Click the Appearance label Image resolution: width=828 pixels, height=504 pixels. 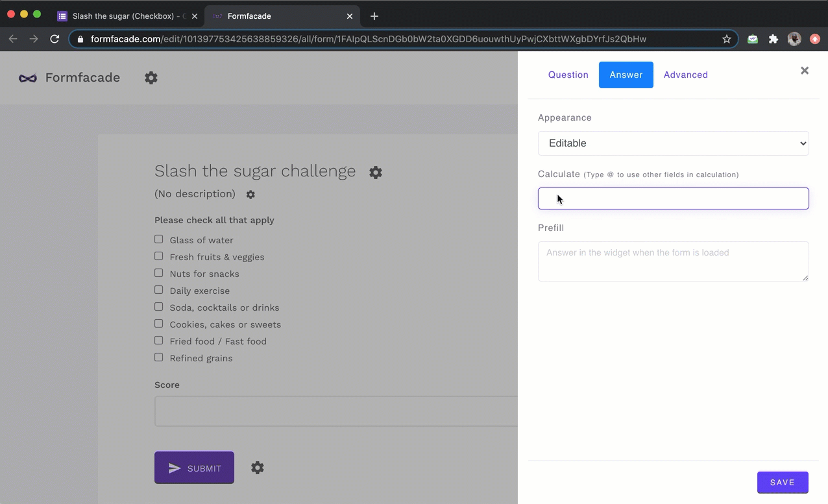pyautogui.click(x=565, y=117)
